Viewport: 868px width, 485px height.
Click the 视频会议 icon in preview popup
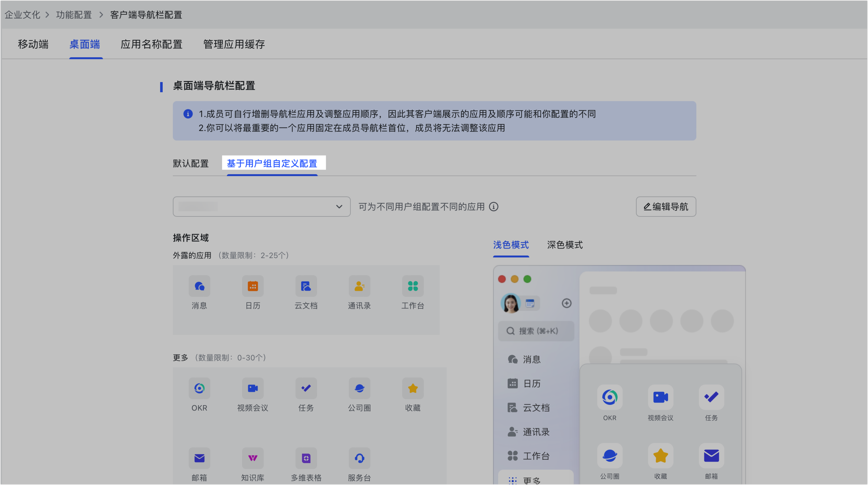click(x=660, y=397)
